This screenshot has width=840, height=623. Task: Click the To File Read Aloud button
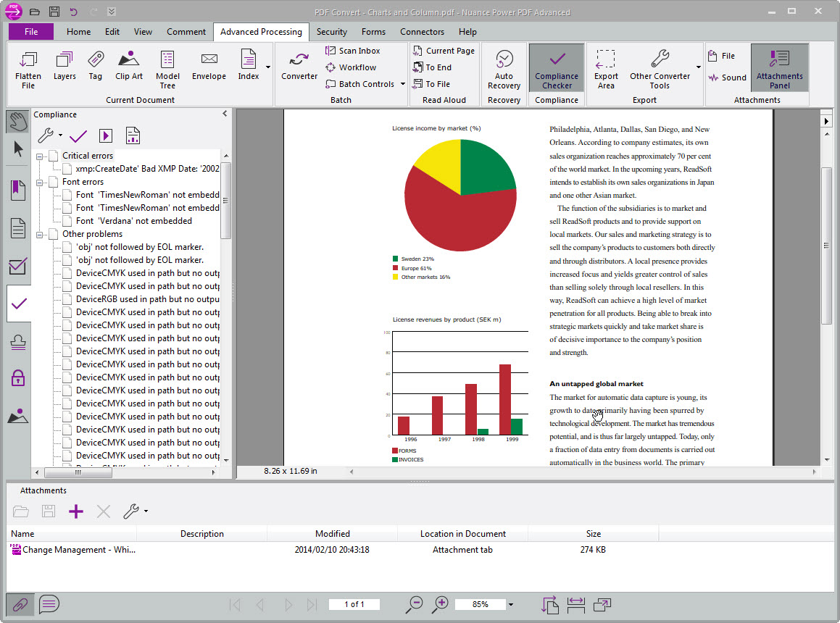coord(435,83)
